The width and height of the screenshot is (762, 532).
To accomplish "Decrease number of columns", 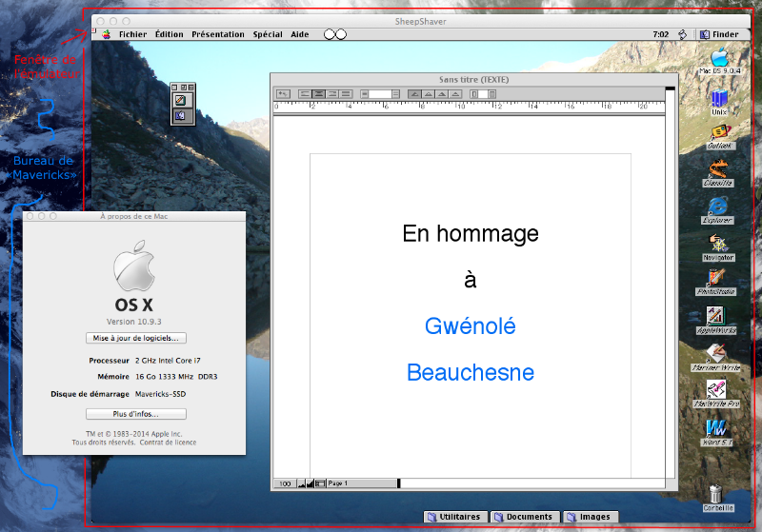I will coord(474,94).
